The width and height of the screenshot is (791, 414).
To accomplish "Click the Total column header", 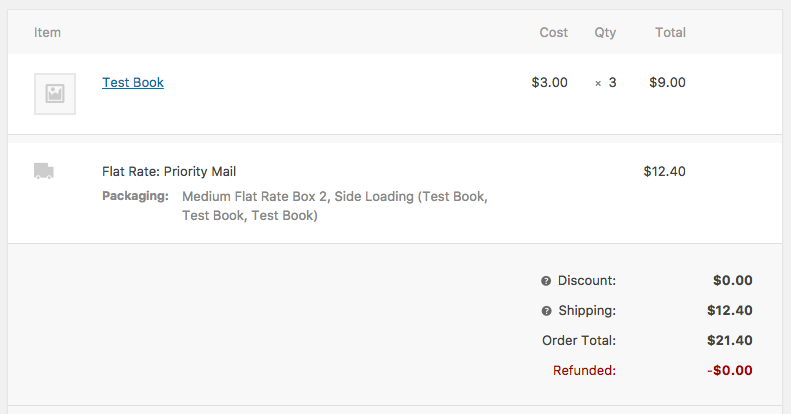I will pyautogui.click(x=670, y=32).
